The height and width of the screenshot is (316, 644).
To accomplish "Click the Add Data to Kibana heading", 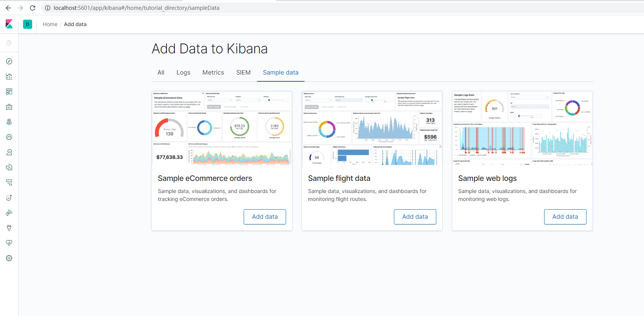I will (210, 49).
